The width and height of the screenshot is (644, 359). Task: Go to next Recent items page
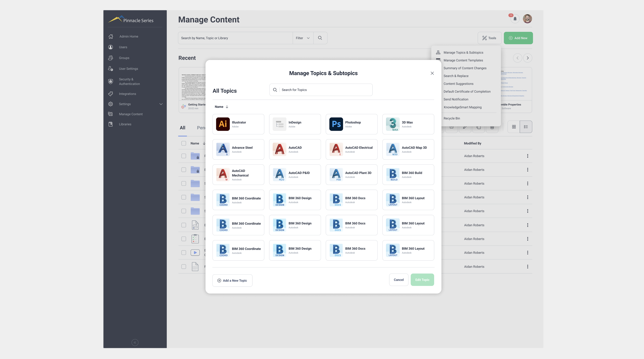pos(528,58)
